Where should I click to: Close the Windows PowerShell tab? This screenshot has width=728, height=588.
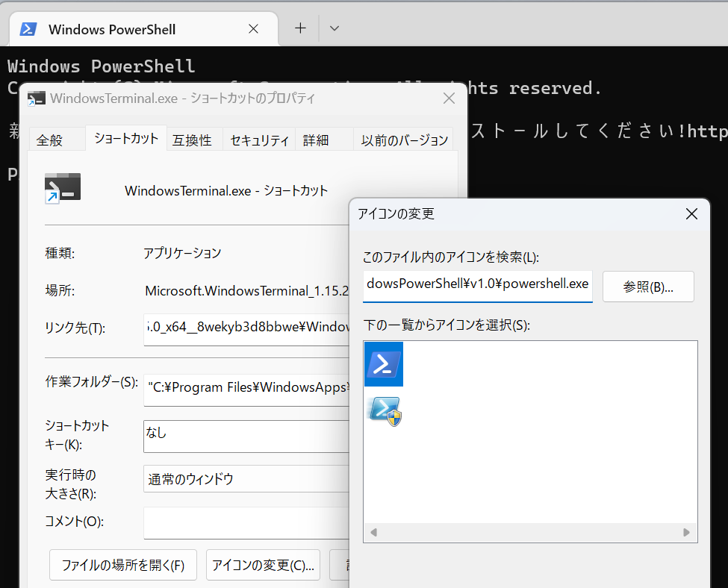254,29
